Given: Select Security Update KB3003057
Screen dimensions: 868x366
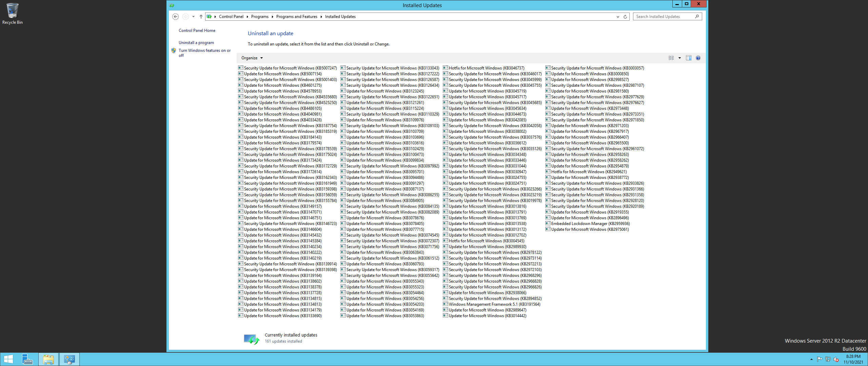Looking at the screenshot, I should click(595, 68).
